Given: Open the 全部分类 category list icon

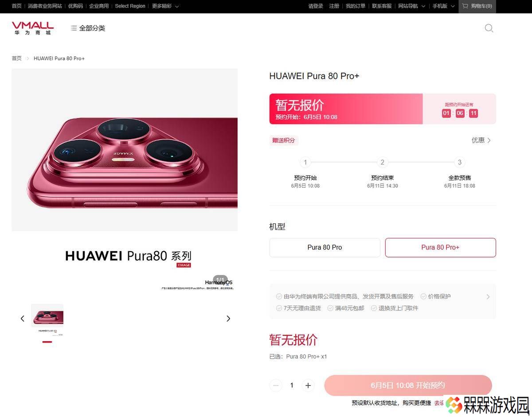Looking at the screenshot, I should 74,28.
